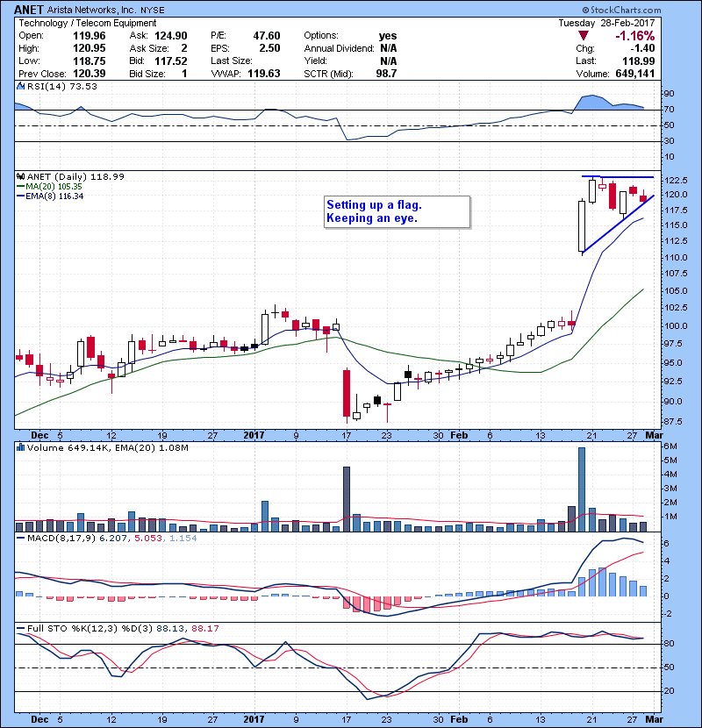Click the Volume 649.14K, EMA(20) 1.08M label

tap(108, 448)
